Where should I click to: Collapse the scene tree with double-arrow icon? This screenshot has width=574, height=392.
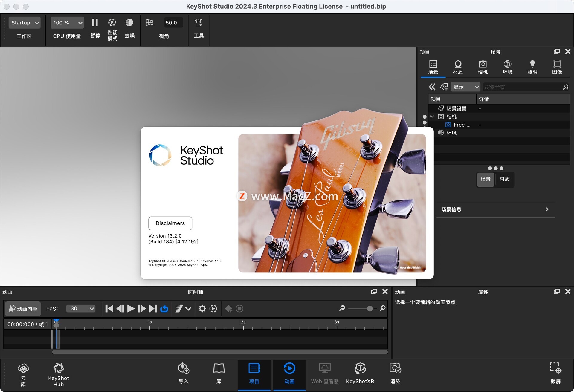(432, 87)
